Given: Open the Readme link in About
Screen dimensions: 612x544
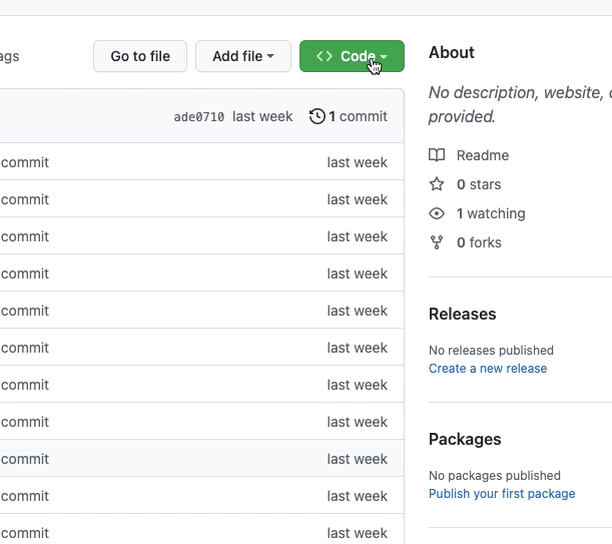Looking at the screenshot, I should coord(482,155).
